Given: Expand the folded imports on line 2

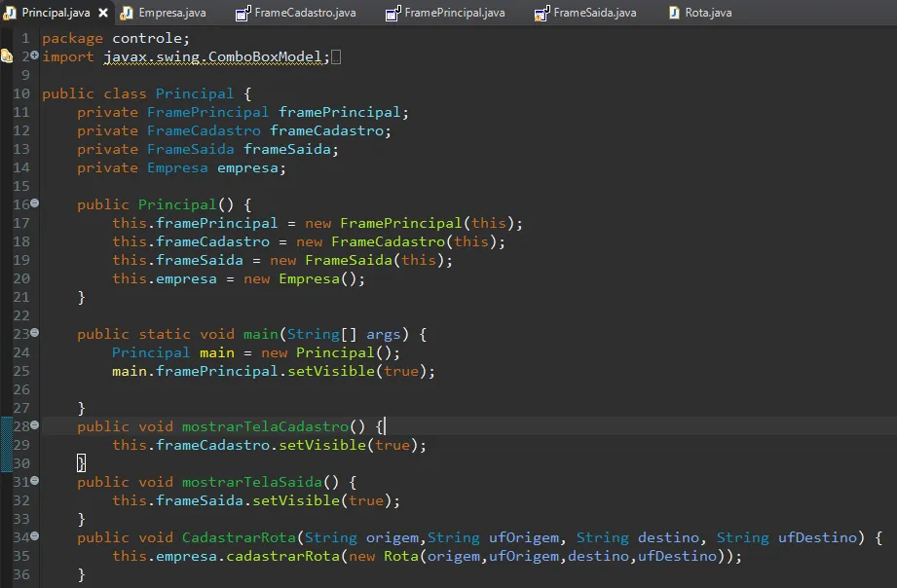Looking at the screenshot, I should [34, 55].
